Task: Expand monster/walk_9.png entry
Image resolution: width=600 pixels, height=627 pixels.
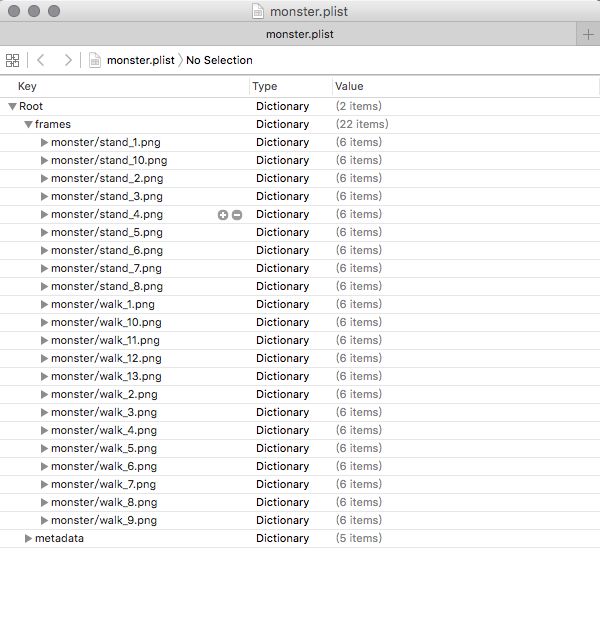Action: pos(44,521)
